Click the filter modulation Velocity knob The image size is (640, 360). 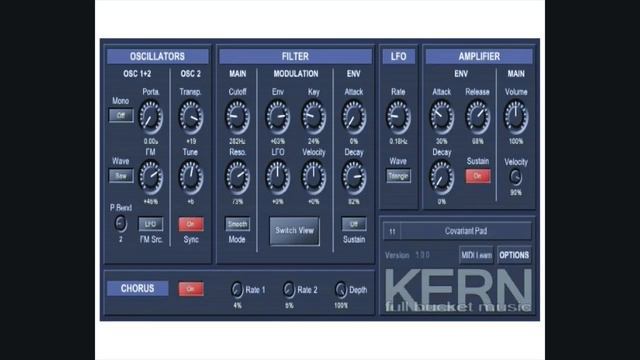pos(313,177)
